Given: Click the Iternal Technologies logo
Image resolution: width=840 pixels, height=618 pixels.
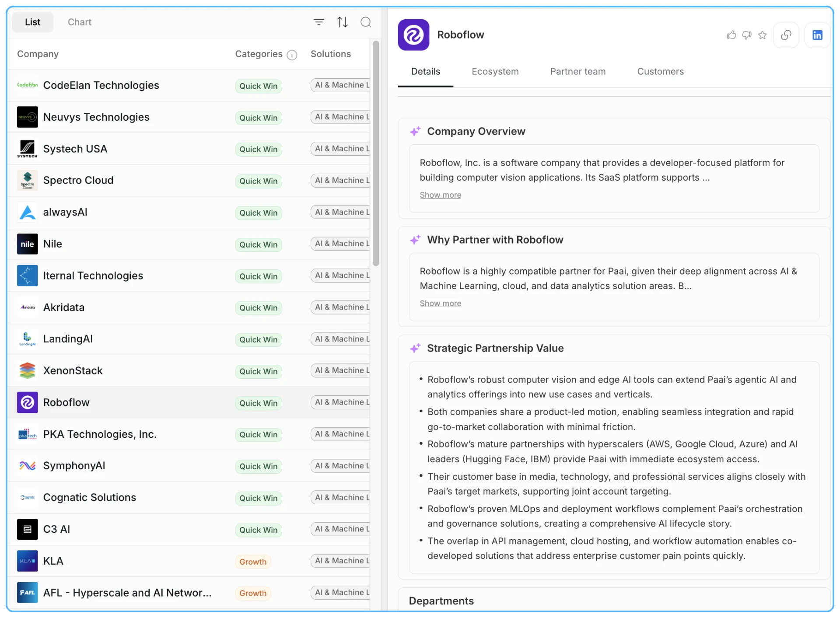Looking at the screenshot, I should tap(28, 276).
